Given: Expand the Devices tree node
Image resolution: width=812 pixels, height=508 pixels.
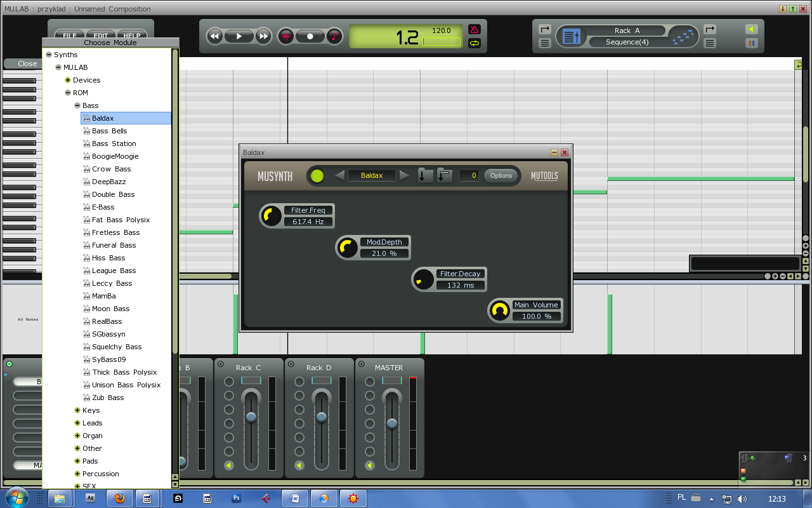Looking at the screenshot, I should tap(67, 80).
